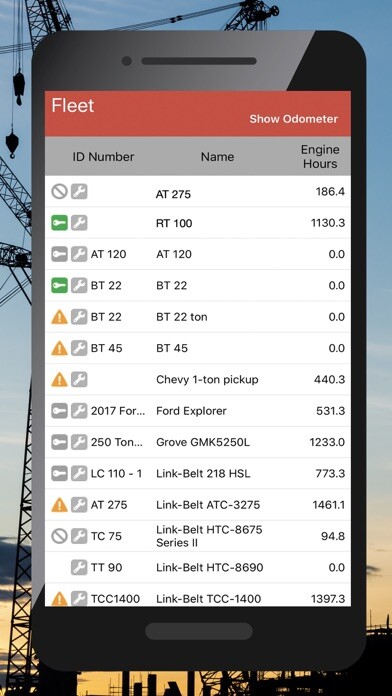Click wrench icon in AT 120 row
Image resolution: width=392 pixels, height=696 pixels.
click(x=79, y=254)
